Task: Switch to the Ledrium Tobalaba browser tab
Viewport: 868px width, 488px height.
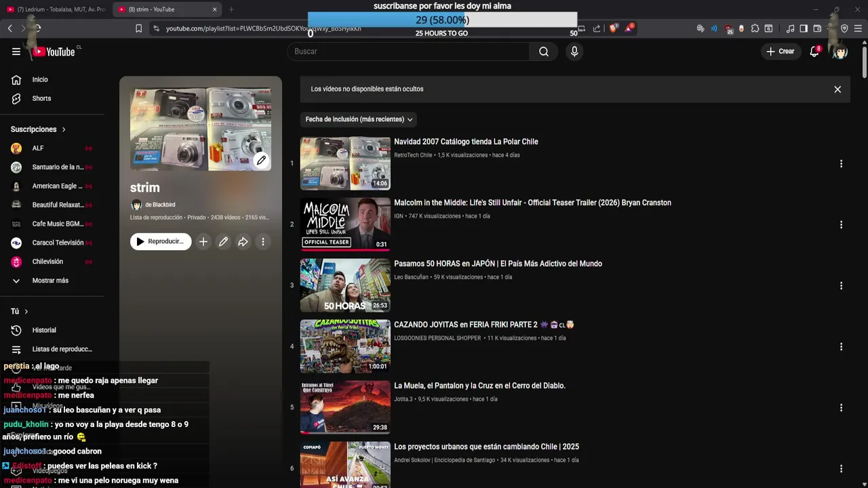Action: 56,9
